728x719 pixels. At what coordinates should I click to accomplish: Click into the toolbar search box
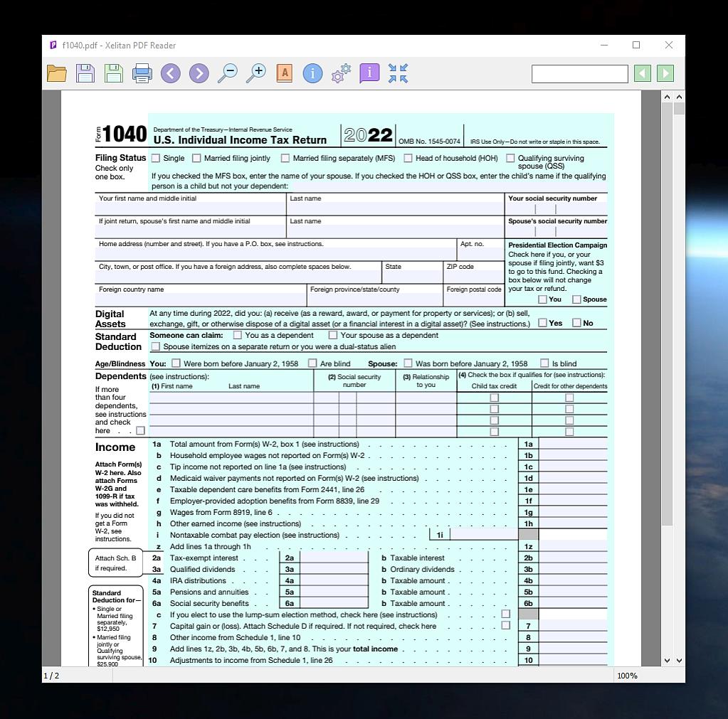click(x=579, y=74)
